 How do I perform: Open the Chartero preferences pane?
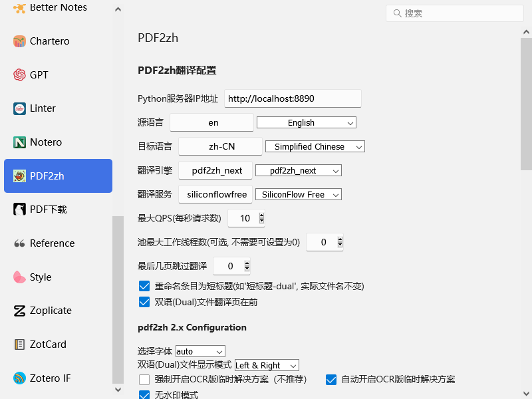click(x=58, y=41)
